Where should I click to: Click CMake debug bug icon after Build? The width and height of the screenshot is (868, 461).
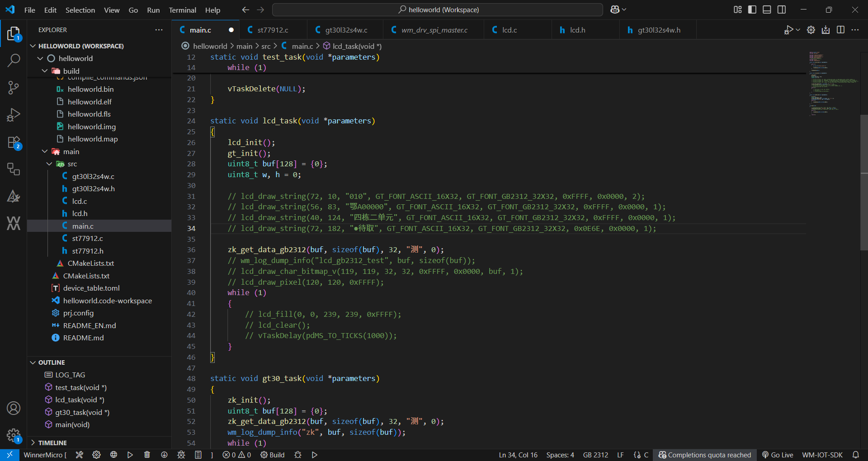coord(298,455)
